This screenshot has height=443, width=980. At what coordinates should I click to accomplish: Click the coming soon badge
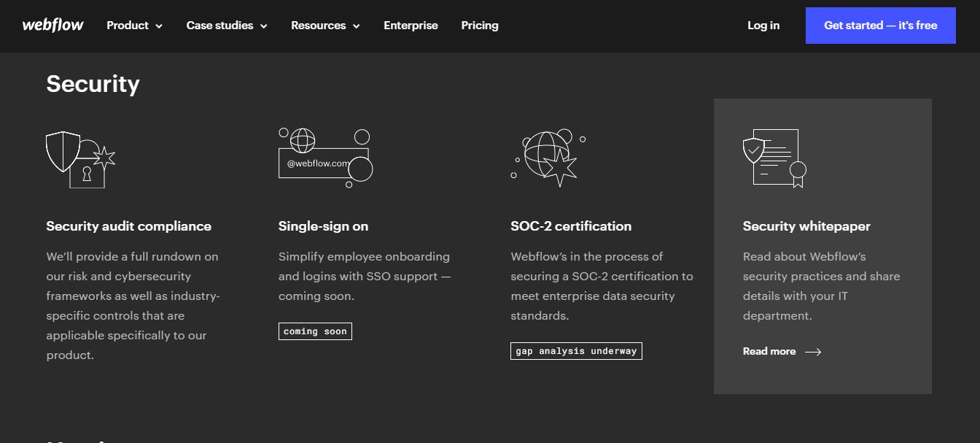tap(315, 331)
